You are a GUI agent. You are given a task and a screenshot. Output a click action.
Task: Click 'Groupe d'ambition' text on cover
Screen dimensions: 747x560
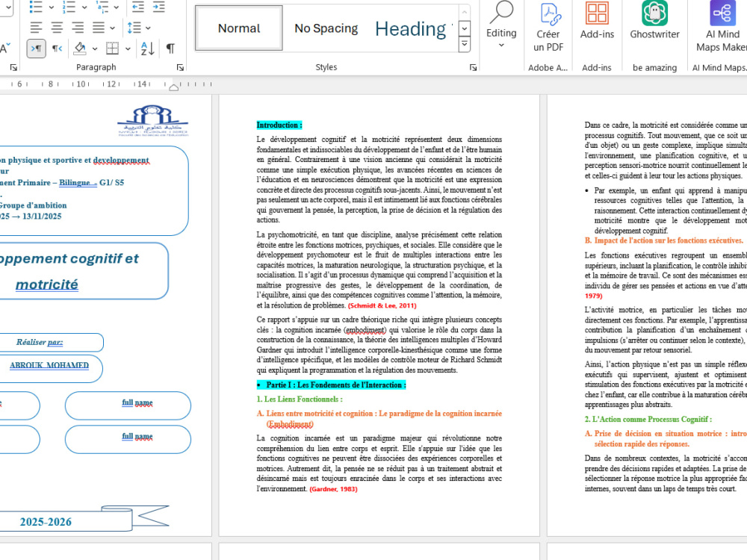pos(33,205)
